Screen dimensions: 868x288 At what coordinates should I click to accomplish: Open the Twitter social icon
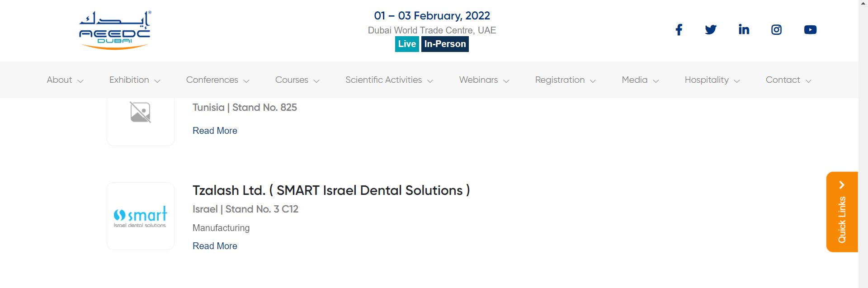pyautogui.click(x=711, y=30)
